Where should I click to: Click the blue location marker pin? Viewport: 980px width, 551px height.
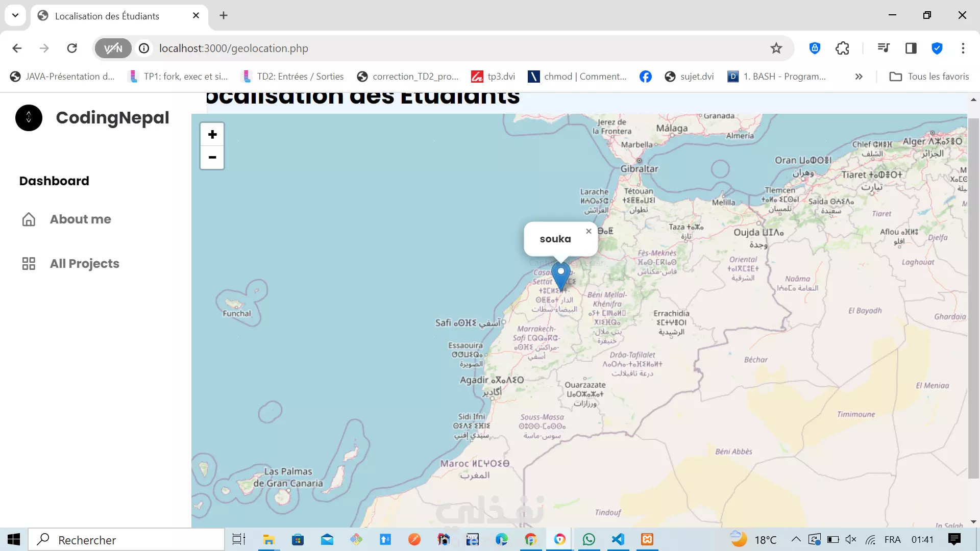pyautogui.click(x=561, y=277)
